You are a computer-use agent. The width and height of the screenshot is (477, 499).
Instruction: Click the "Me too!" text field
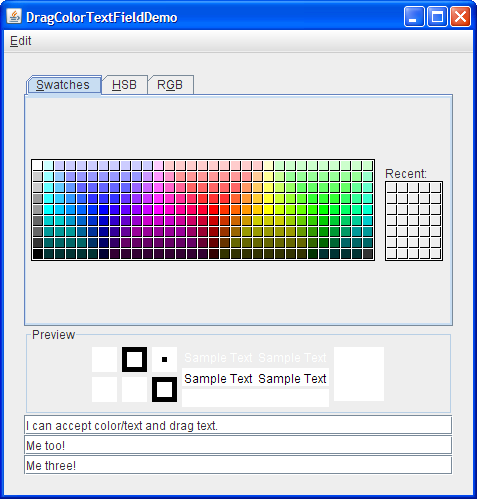[x=238, y=445]
